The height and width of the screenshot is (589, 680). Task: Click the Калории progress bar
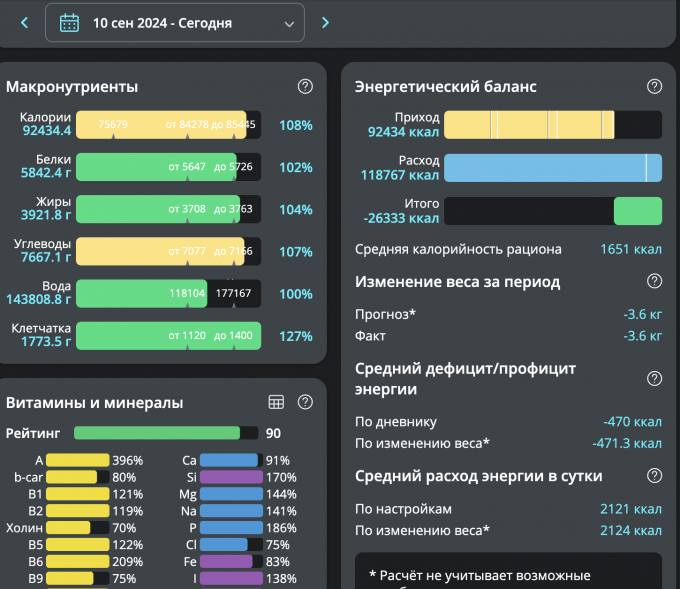[x=168, y=125]
